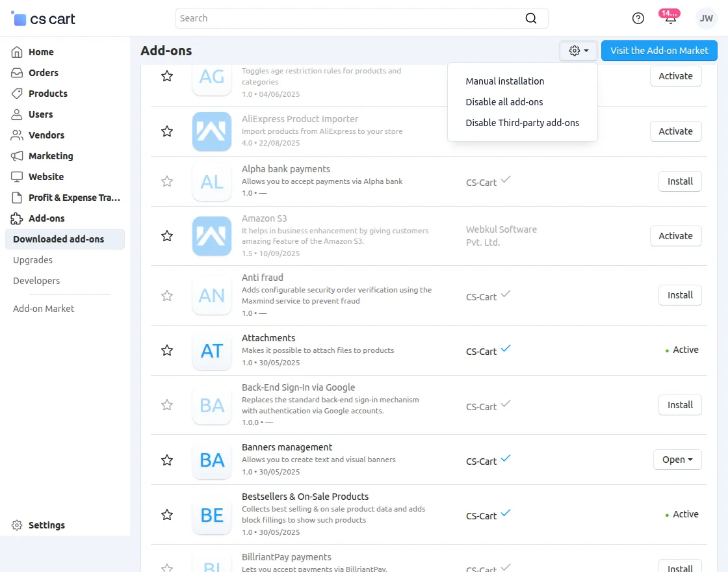Click the Amazon S3 add-on logo
This screenshot has height=572, width=728.
(x=212, y=236)
